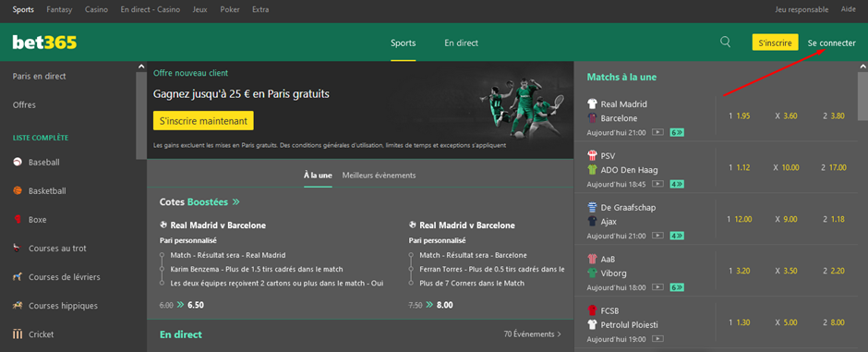This screenshot has width=868, height=352.
Task: Open Paris en direct in sidebar
Action: [40, 77]
